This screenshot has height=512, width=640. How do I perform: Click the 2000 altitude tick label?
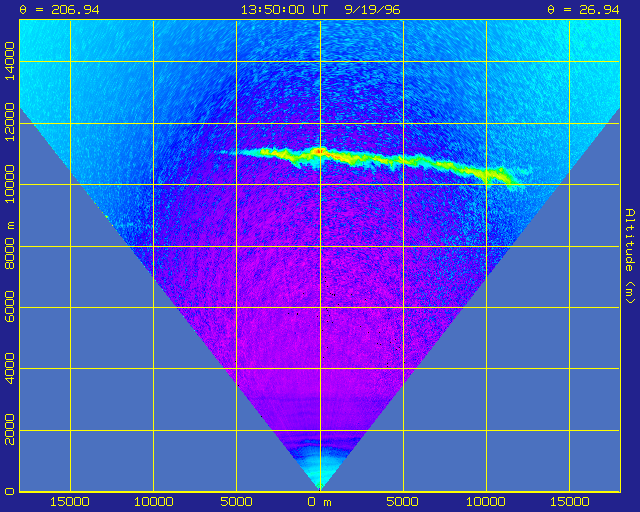pos(9,430)
